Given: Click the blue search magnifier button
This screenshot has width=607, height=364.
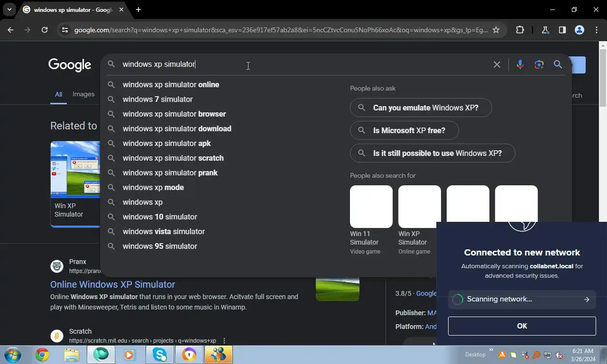Looking at the screenshot, I should 558,64.
